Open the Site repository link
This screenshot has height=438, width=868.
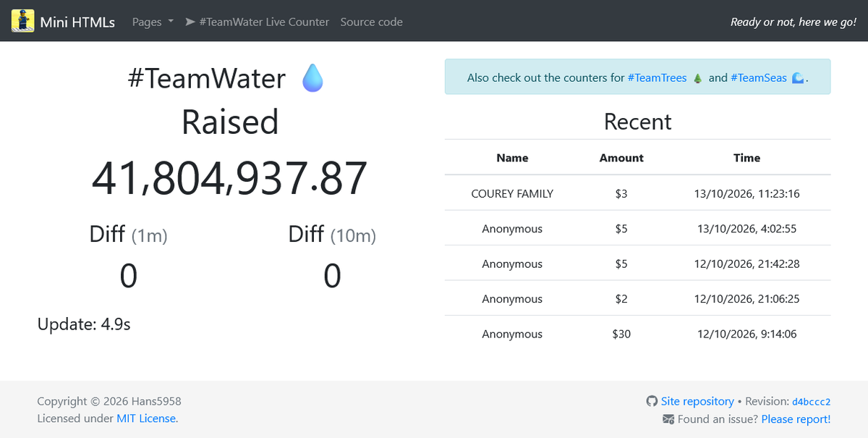tap(697, 401)
